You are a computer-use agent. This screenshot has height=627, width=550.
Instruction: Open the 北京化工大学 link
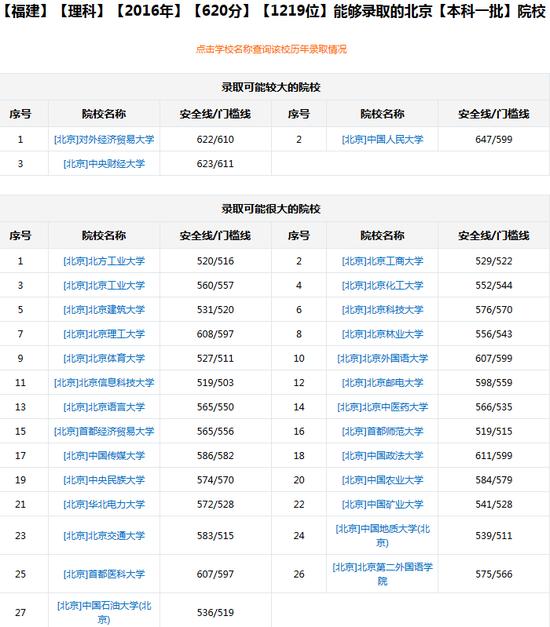point(382,286)
